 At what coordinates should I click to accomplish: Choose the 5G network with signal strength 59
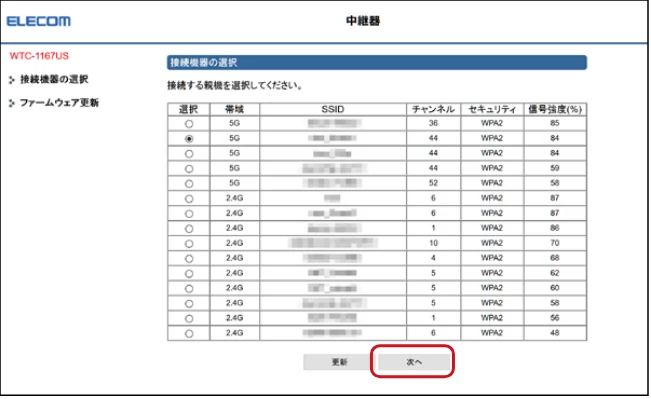[189, 169]
